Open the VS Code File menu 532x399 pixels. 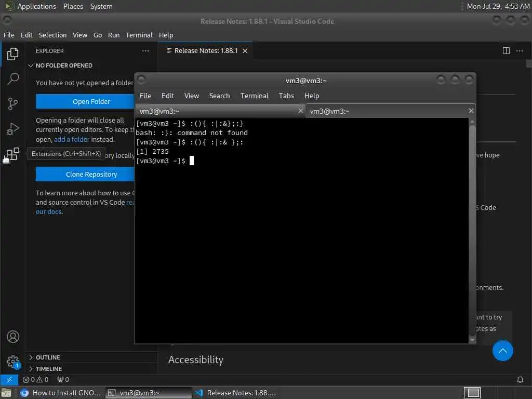click(9, 35)
